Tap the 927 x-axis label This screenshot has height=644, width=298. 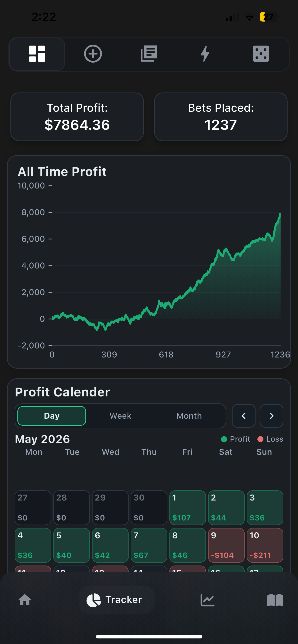[x=223, y=354]
